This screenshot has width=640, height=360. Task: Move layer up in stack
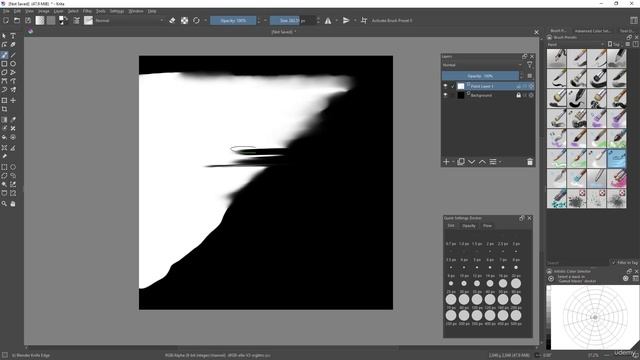pos(482,162)
